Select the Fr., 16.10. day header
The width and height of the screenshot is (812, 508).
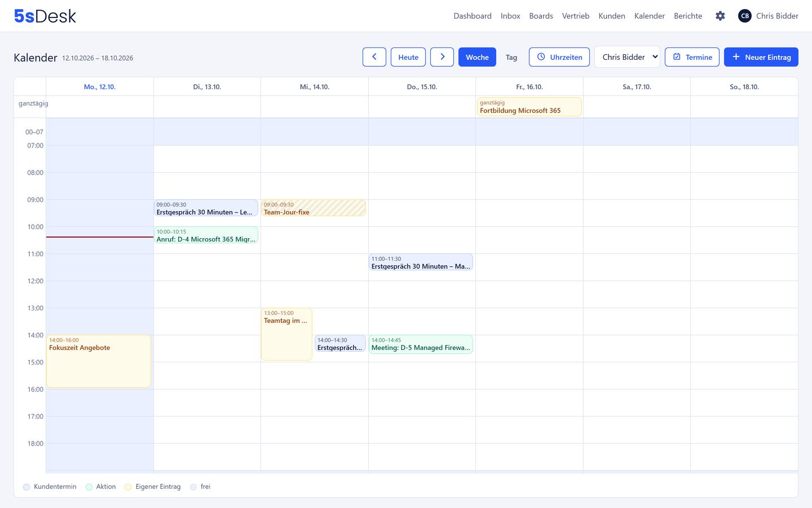pos(529,87)
